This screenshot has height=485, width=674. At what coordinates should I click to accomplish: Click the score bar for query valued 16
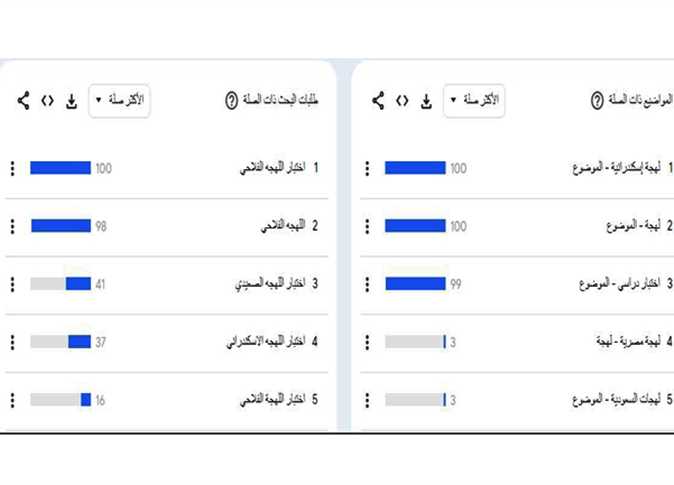(61, 400)
